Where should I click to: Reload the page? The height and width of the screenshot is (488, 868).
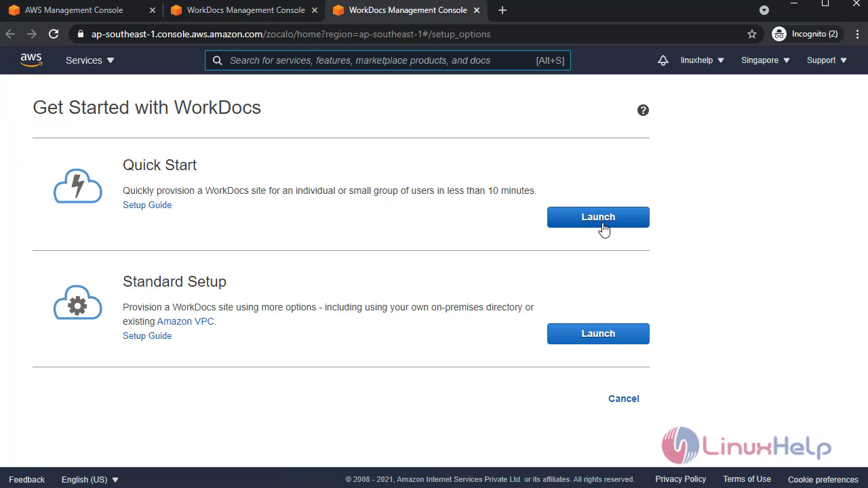54,34
